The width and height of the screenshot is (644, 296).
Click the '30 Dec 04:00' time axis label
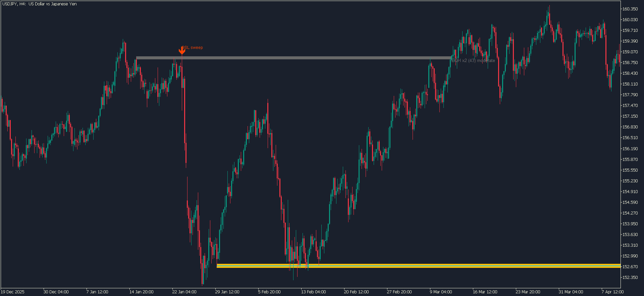click(x=56, y=292)
